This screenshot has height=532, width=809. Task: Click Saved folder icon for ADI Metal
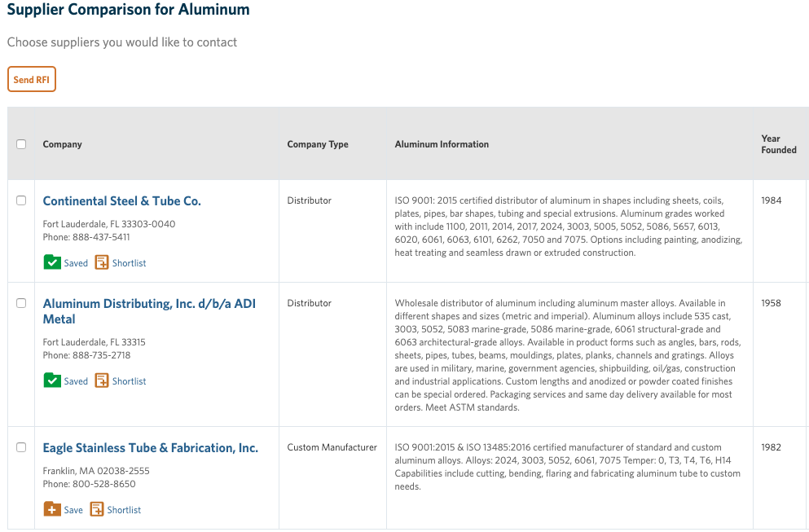(52, 380)
